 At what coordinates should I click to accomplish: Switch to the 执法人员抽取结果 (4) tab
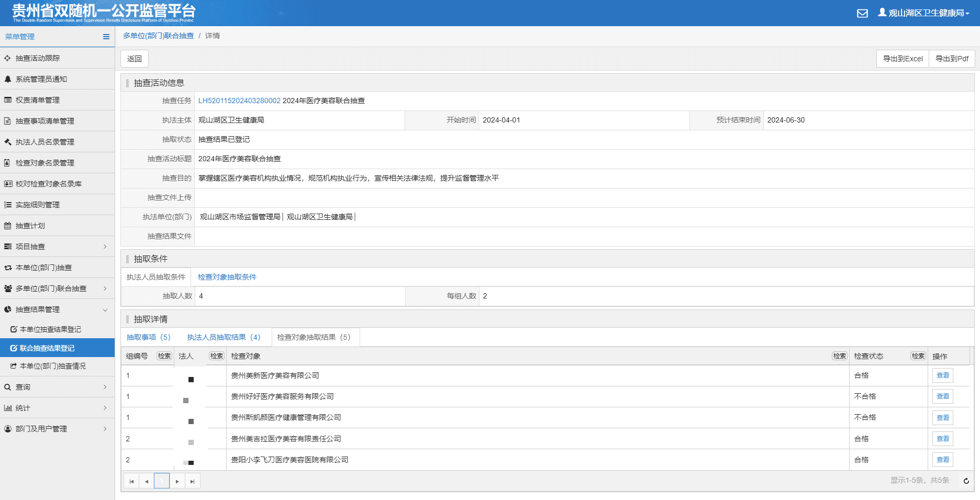pos(224,337)
